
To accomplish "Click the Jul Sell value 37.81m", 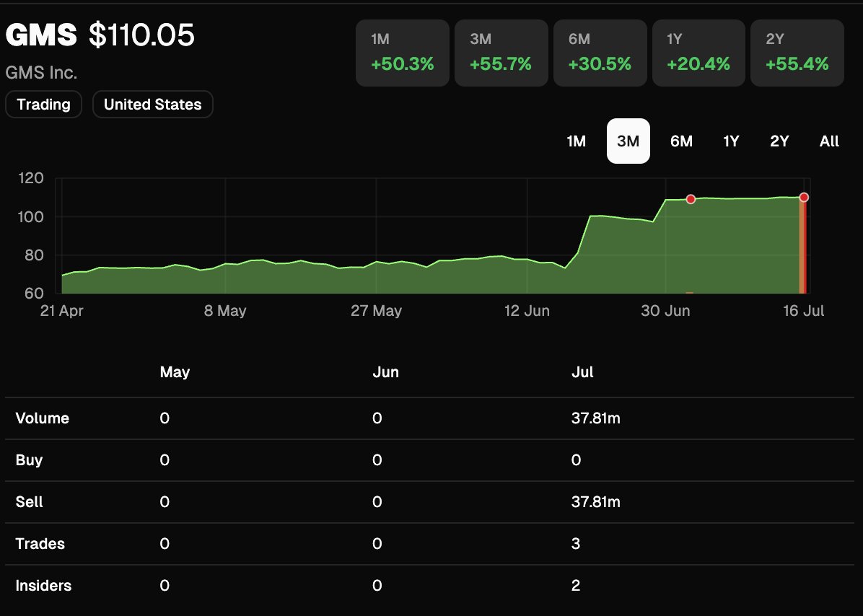I will point(595,501).
